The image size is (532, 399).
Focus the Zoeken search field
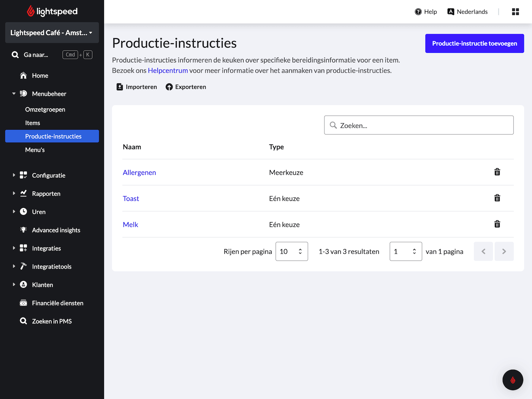tap(419, 125)
